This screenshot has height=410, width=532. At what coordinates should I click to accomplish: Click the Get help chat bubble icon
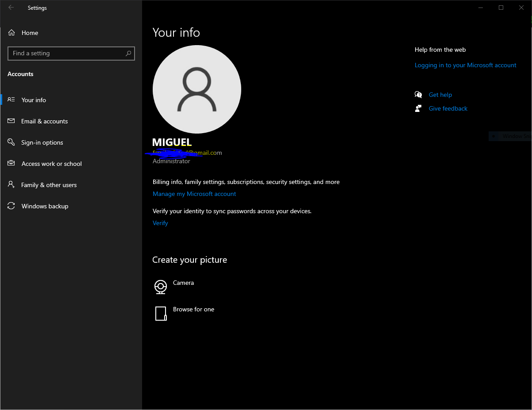coord(418,95)
